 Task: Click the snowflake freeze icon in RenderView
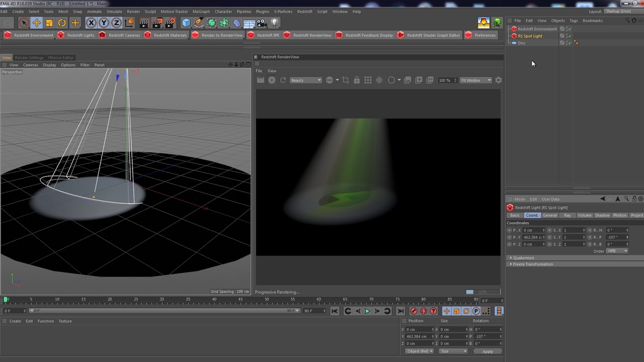tap(379, 80)
